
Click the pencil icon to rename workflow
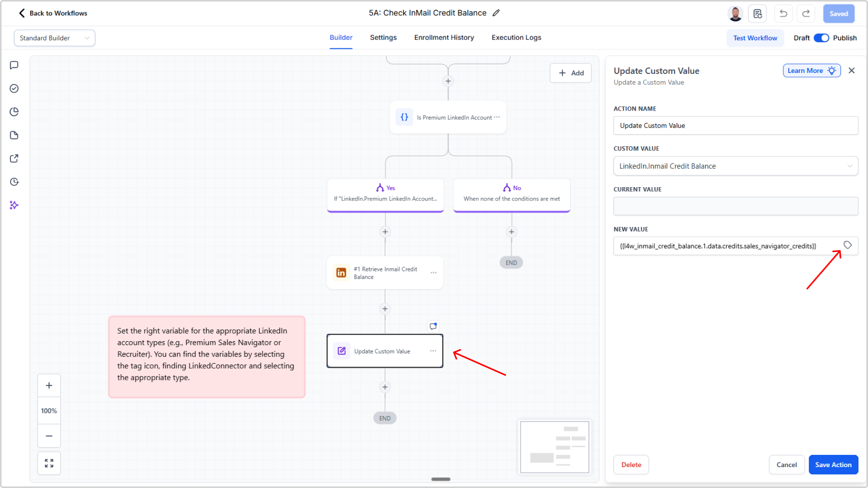[x=496, y=13]
